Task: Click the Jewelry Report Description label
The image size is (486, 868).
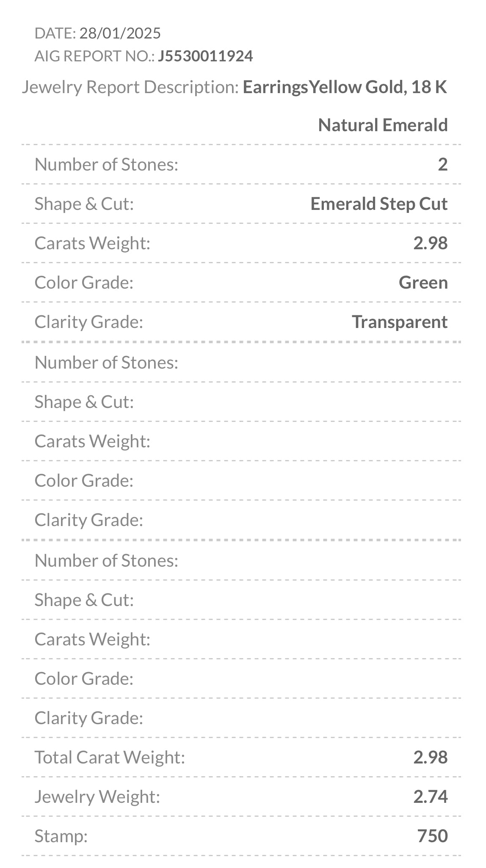Action: [x=130, y=87]
